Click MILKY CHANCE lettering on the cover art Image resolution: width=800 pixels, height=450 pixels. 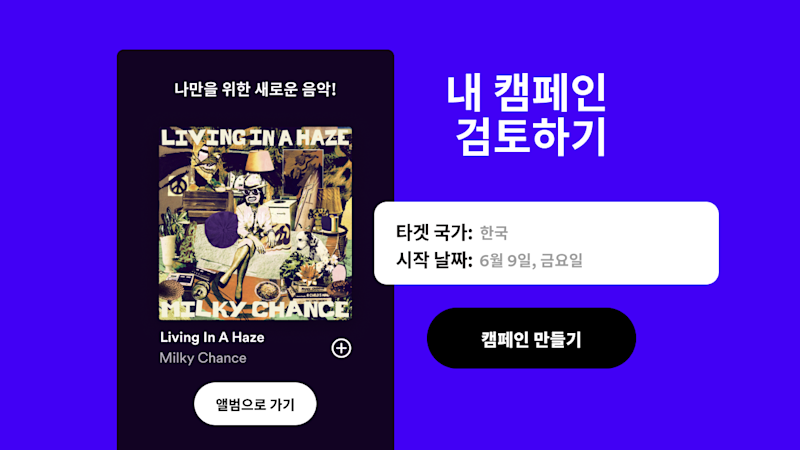[x=255, y=309]
